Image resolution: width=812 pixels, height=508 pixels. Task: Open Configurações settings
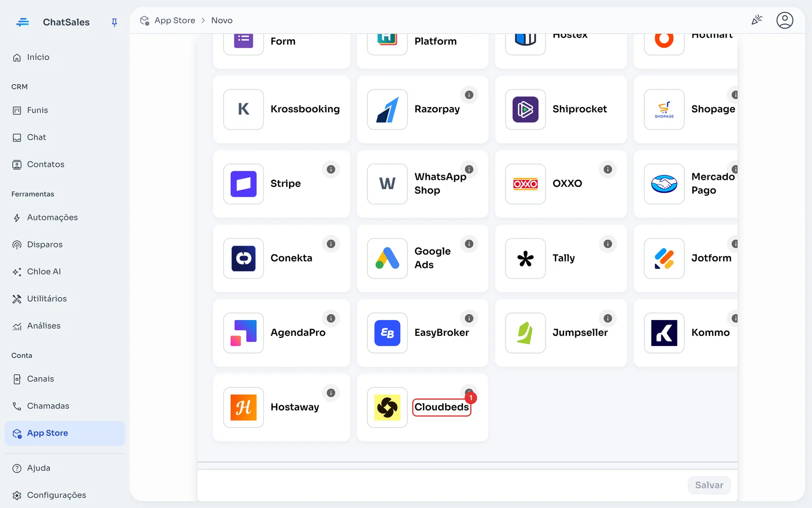point(64,495)
